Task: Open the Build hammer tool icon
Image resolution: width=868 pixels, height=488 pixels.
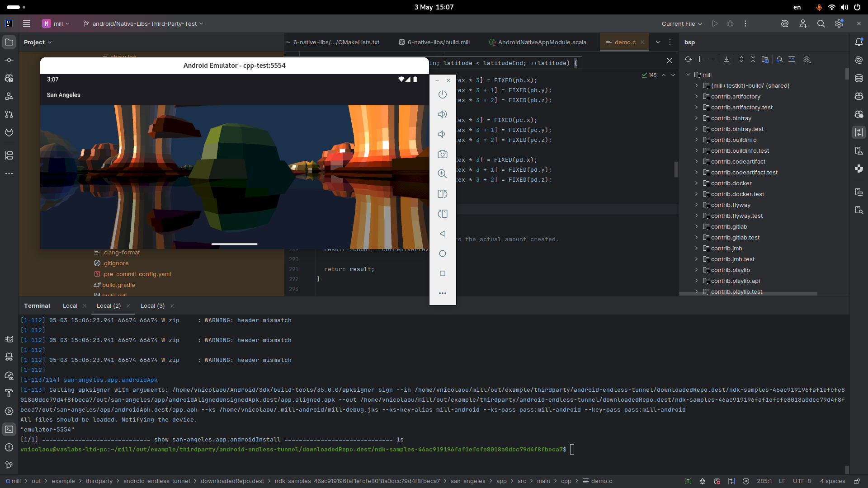Action: (x=9, y=393)
